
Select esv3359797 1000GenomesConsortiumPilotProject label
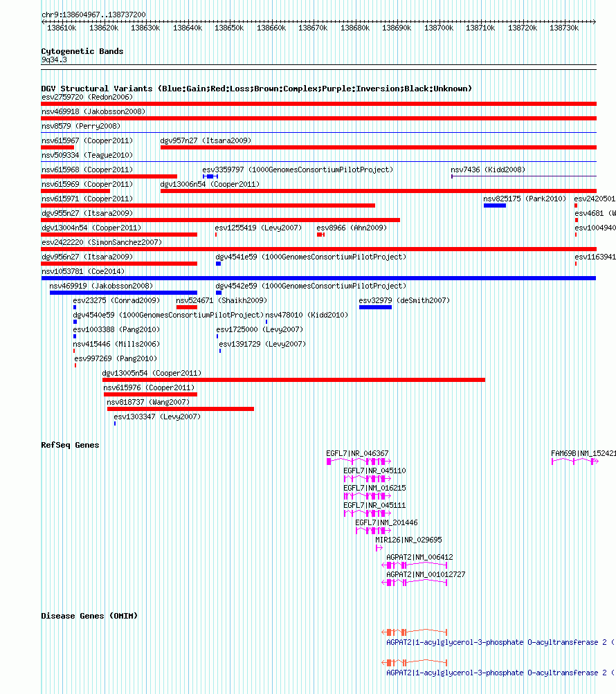(298, 170)
